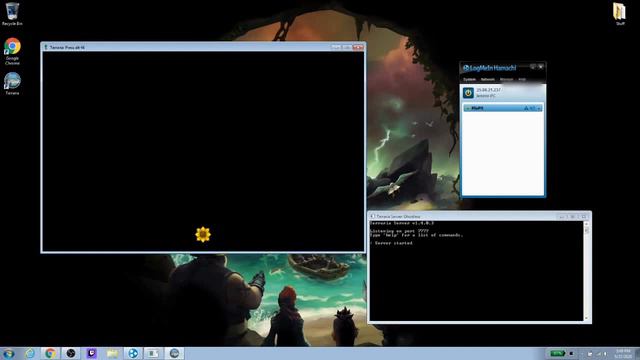
Task: Open the blue circular Hamachi taskbar icon
Action: [133, 353]
